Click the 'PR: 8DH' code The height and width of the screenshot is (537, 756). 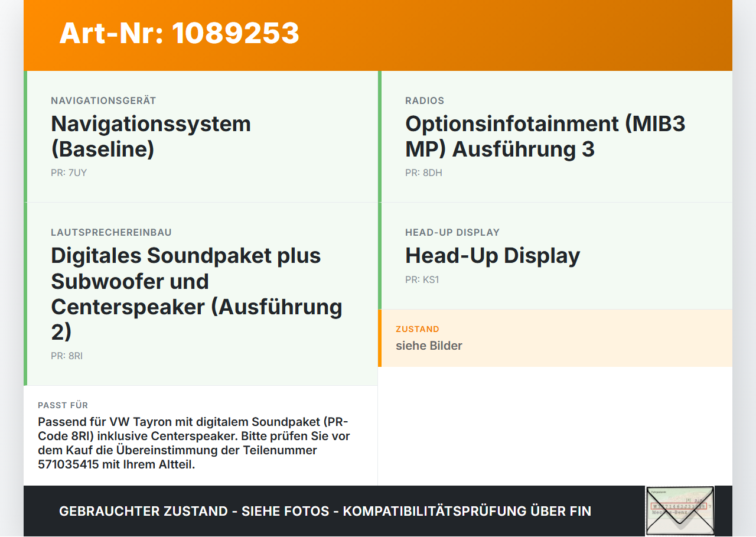pyautogui.click(x=423, y=173)
